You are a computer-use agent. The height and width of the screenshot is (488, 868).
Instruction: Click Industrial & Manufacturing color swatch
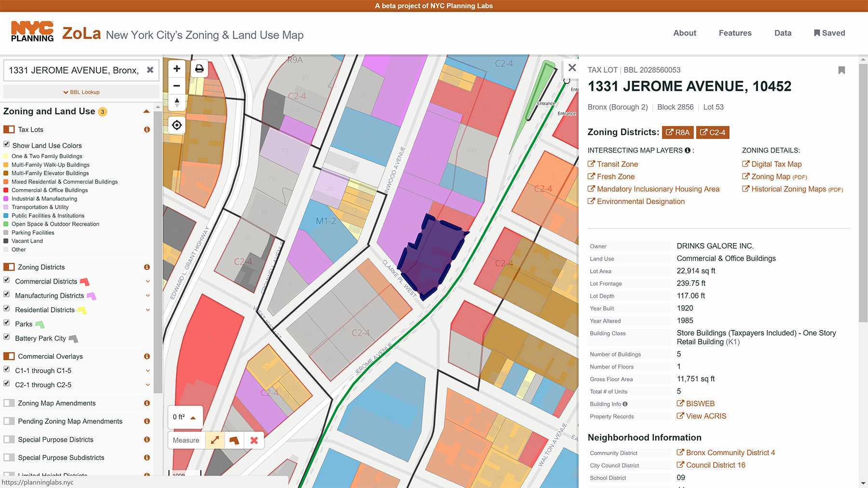pos(6,199)
